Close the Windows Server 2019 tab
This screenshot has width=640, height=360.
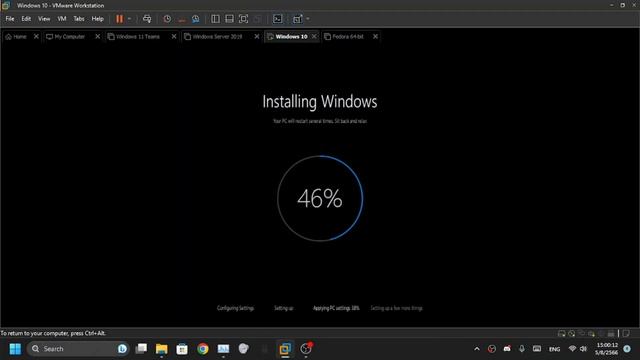(x=257, y=37)
